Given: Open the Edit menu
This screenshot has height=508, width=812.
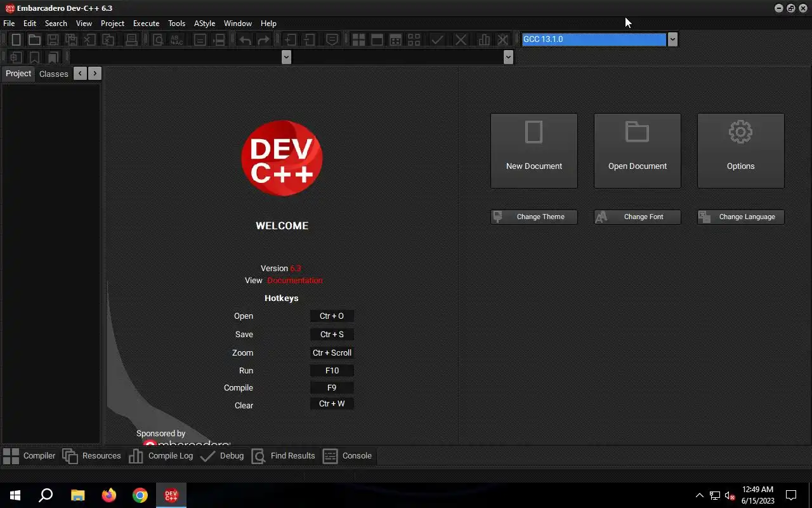Looking at the screenshot, I should [30, 23].
